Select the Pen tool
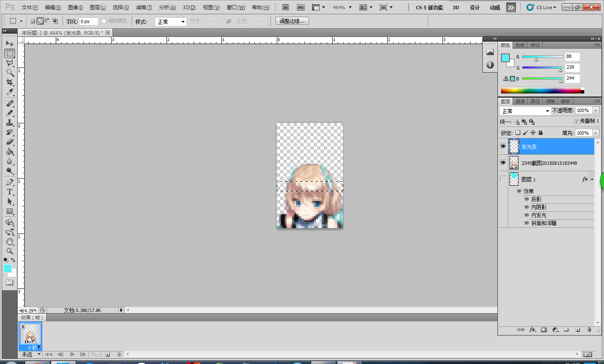Screen dimensions: 604x364 10,182
